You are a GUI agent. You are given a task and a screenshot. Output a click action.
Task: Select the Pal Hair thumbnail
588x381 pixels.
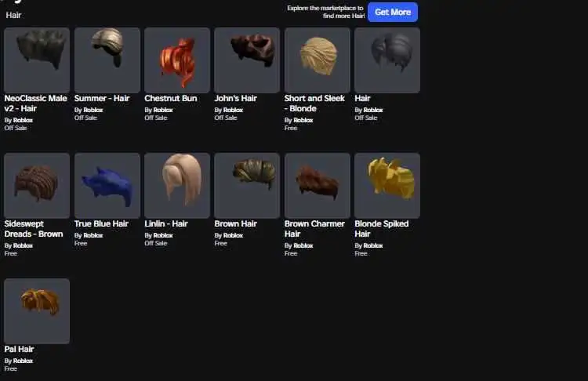click(37, 311)
